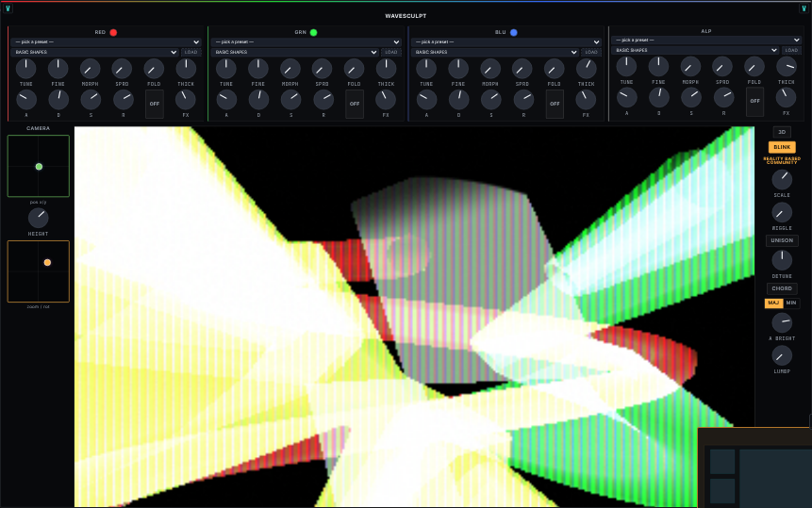Expand RED channel BASIC SHAPES dropdown
This screenshot has height=508, width=812.
(x=94, y=52)
